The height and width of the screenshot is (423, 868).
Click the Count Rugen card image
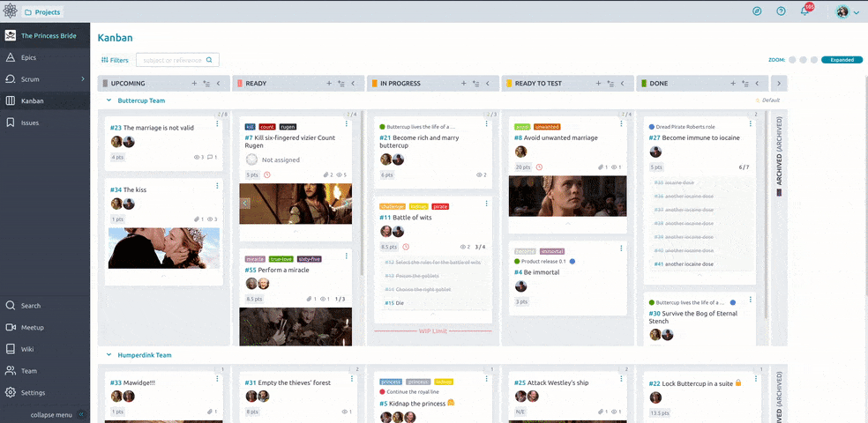tap(296, 204)
